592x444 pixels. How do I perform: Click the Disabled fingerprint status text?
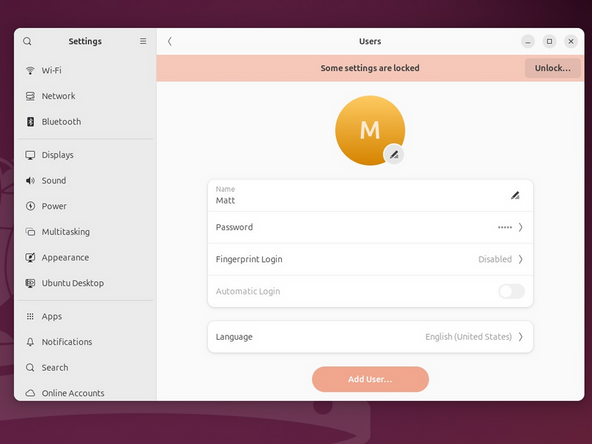495,259
